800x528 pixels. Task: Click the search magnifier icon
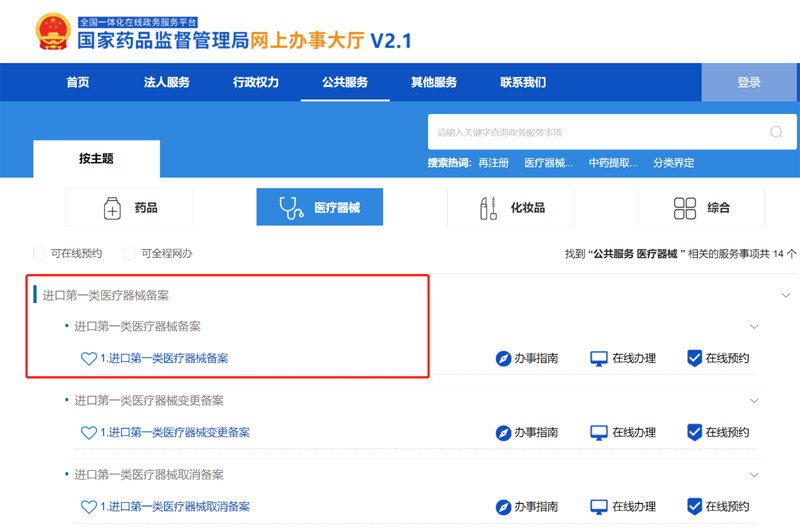point(776,132)
